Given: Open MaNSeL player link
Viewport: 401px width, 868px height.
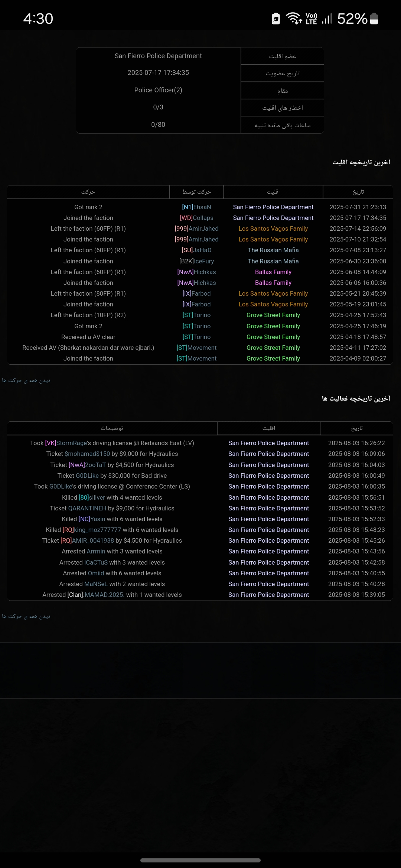Looking at the screenshot, I should [x=96, y=584].
